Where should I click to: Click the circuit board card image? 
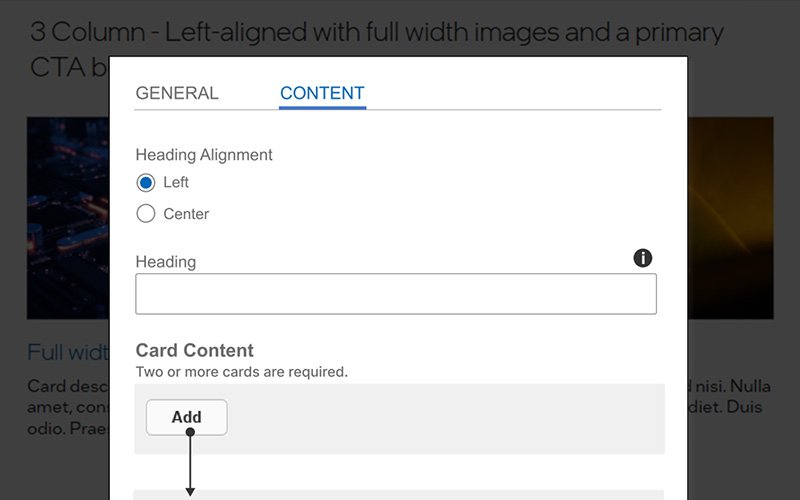coord(67,217)
